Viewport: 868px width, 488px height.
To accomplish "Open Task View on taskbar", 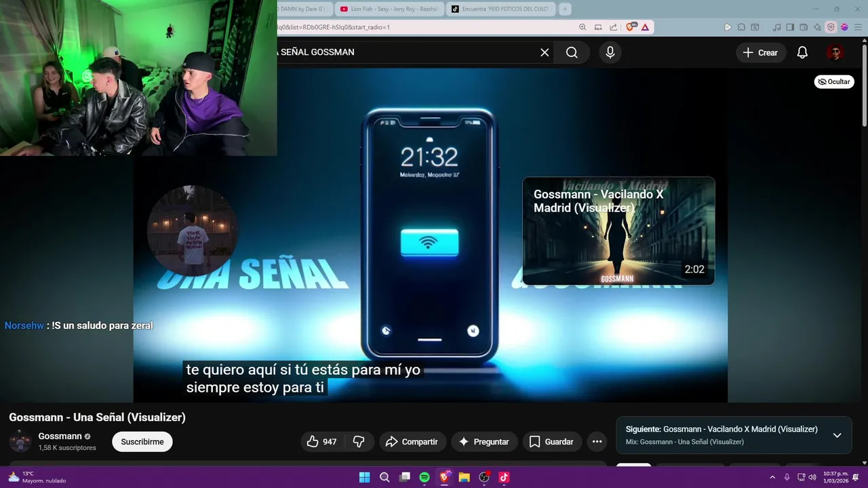I will pyautogui.click(x=405, y=477).
